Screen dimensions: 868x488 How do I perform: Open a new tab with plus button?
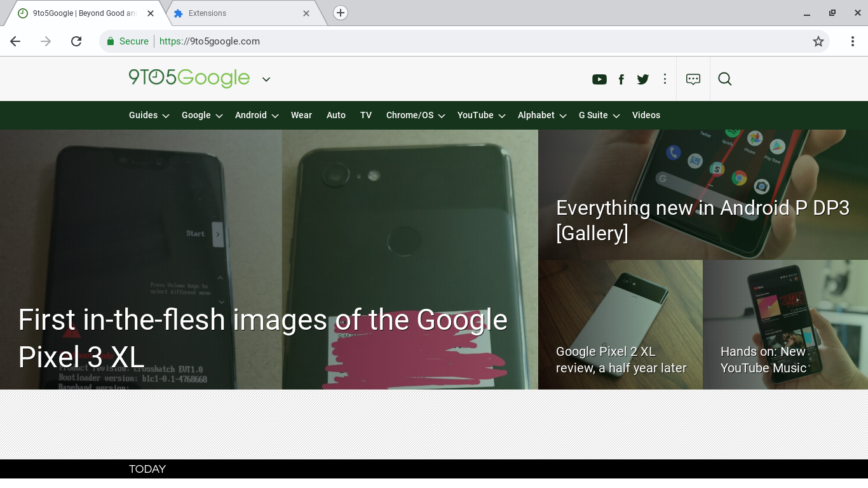click(x=341, y=13)
